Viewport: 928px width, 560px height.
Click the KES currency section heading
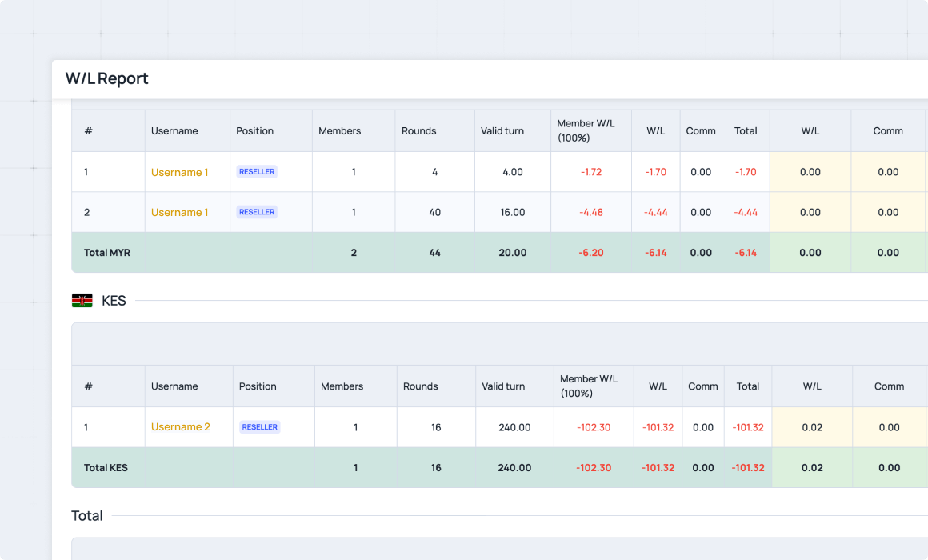tap(114, 302)
